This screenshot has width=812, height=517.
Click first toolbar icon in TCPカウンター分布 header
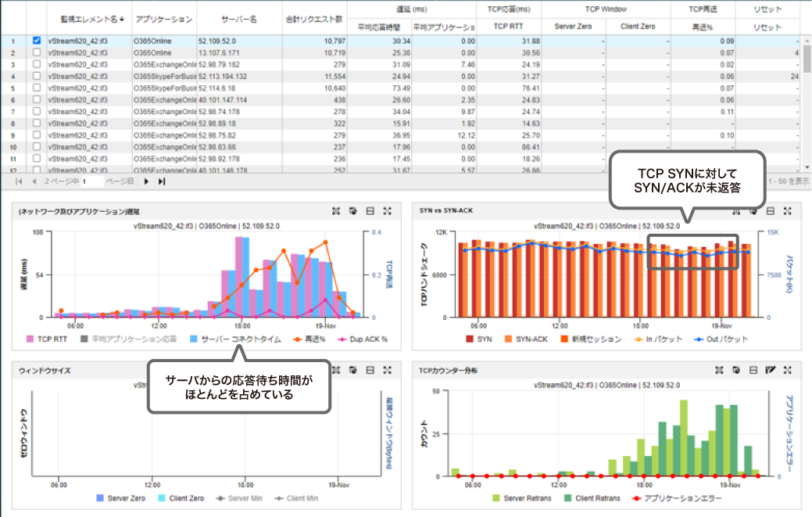720,370
